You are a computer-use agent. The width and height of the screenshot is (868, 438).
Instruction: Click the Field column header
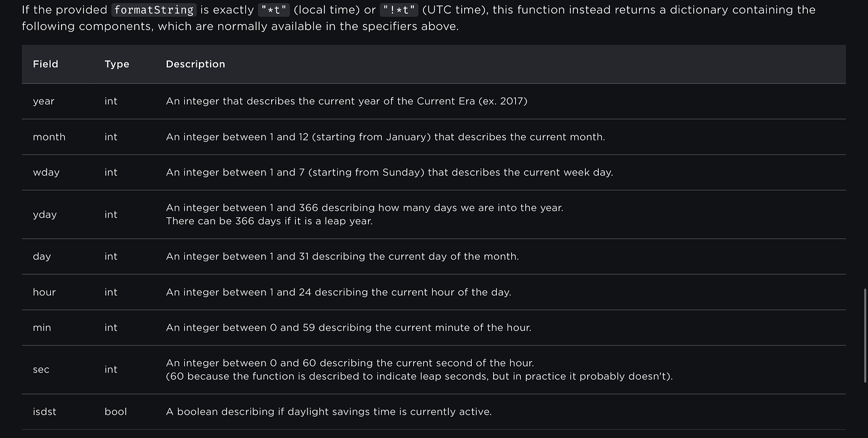click(x=45, y=64)
